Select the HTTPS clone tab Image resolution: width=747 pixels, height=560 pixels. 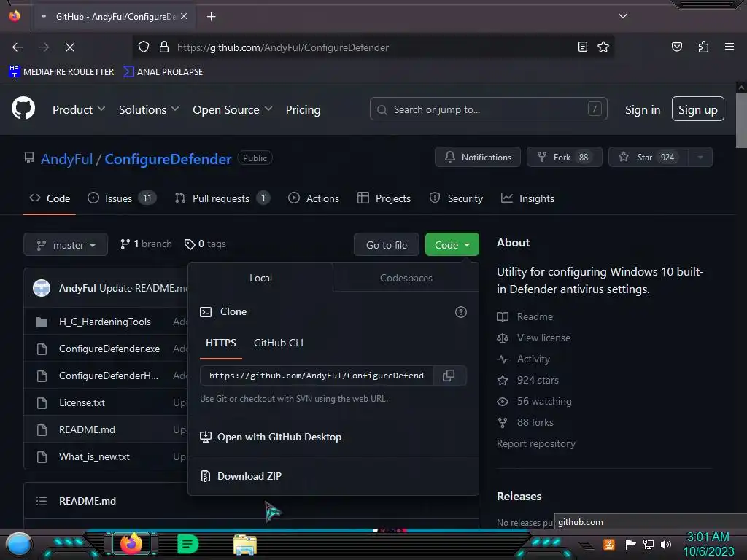pos(221,343)
